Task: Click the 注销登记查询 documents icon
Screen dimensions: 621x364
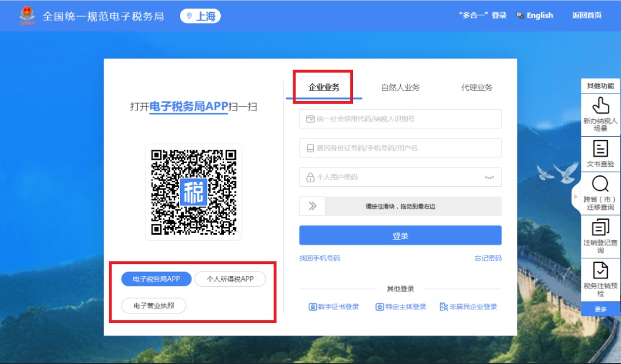Action: tap(600, 228)
